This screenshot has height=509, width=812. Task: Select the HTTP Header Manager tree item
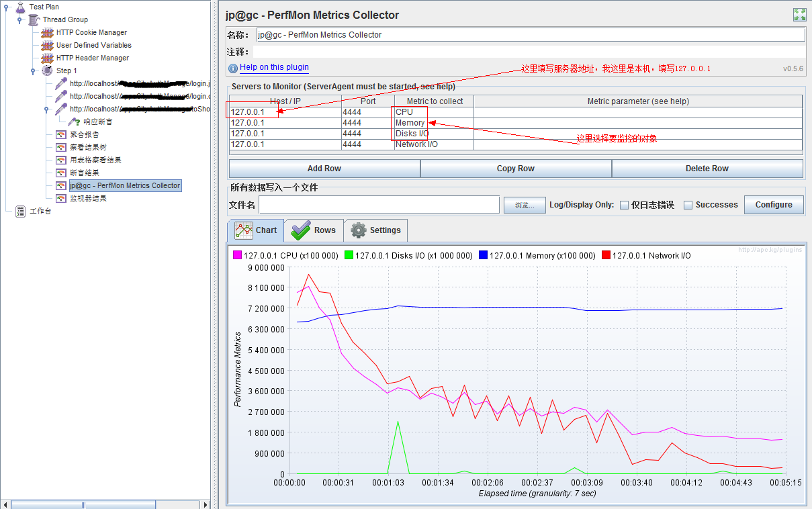pos(93,58)
